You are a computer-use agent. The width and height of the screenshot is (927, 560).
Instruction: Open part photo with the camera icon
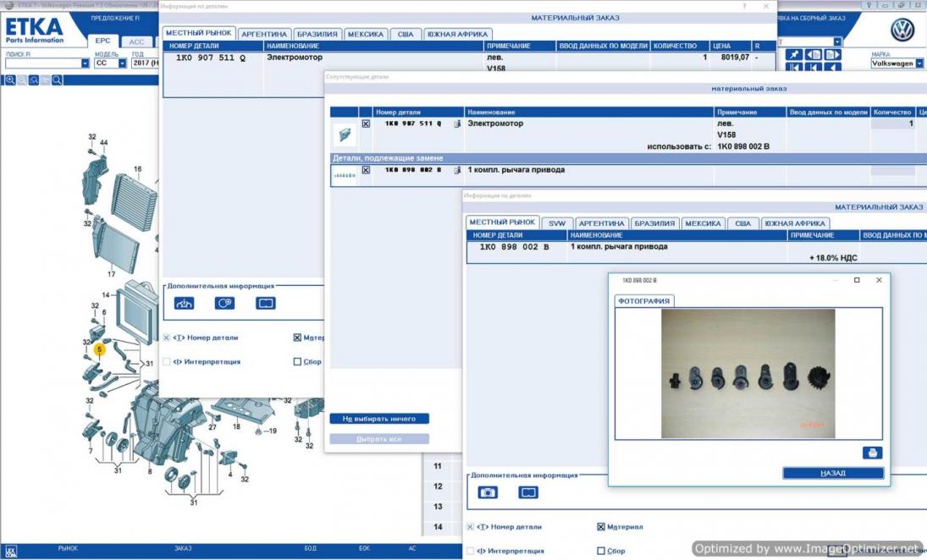(x=488, y=492)
